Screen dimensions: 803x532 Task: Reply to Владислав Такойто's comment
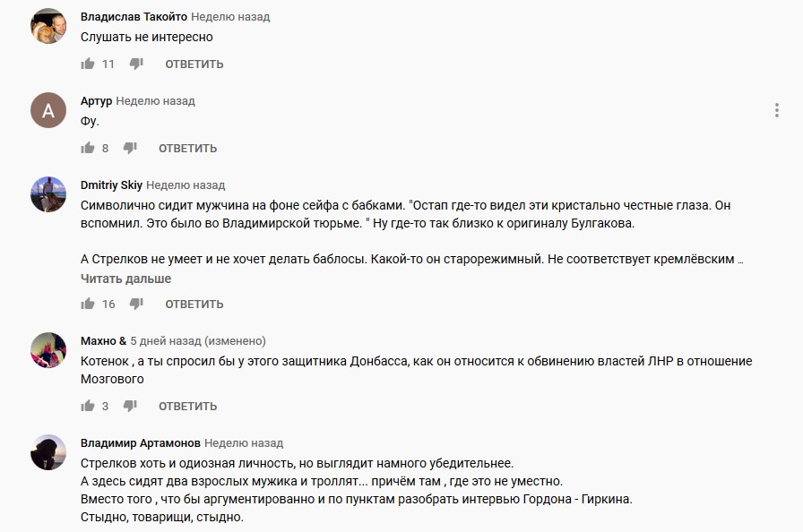[x=194, y=64]
